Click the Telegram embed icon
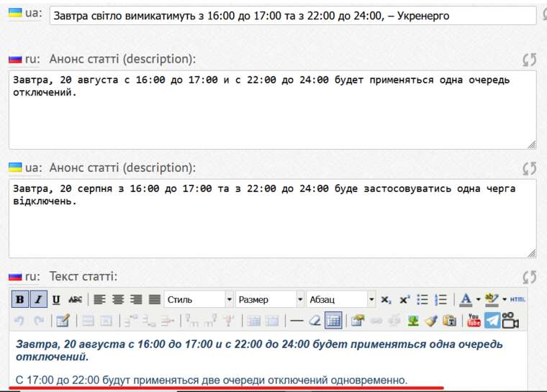 [492, 320]
